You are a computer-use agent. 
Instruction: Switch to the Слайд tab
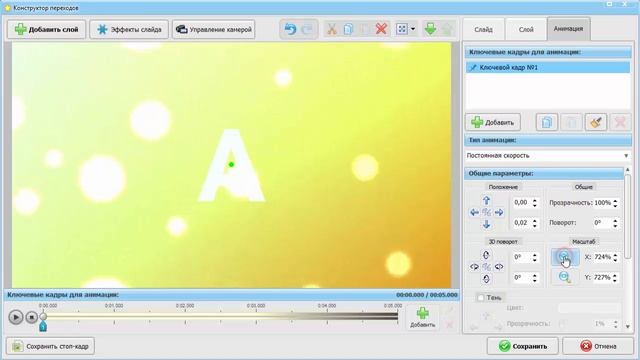point(483,29)
